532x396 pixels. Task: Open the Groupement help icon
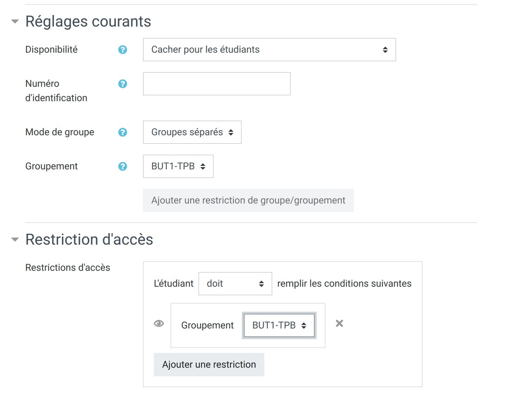click(x=122, y=166)
